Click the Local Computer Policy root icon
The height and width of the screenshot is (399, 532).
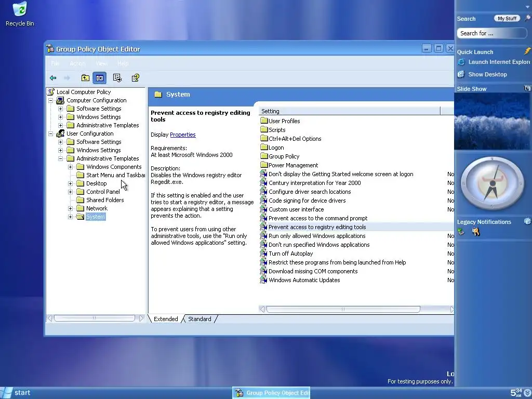(51, 92)
